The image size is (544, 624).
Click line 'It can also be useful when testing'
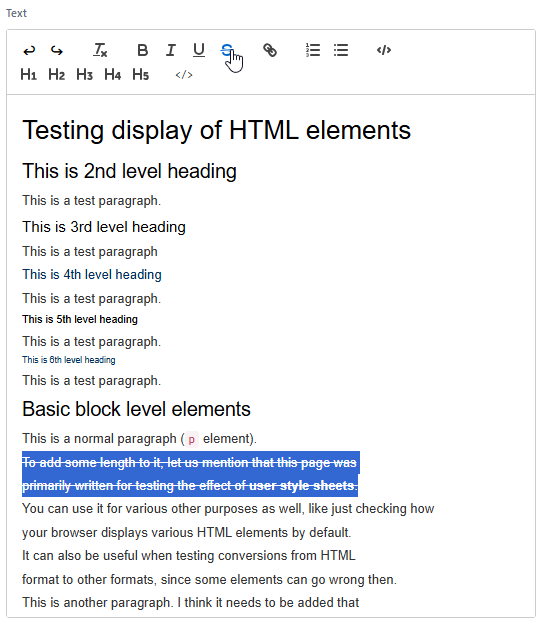pos(189,555)
